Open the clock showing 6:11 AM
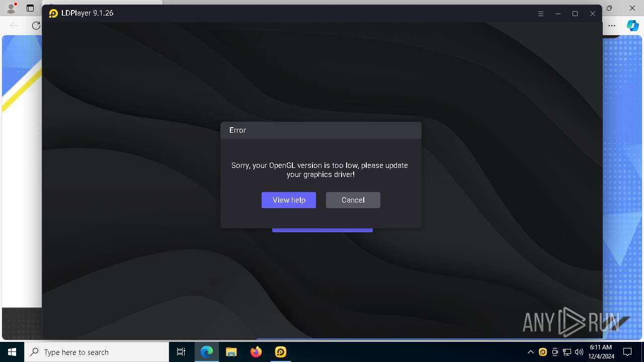This screenshot has width=644, height=362. coord(601,352)
